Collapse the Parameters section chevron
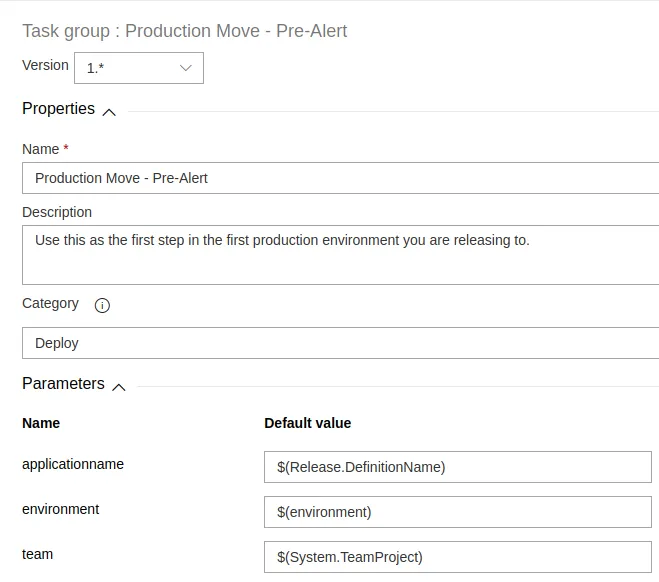The height and width of the screenshot is (582, 659). [119, 386]
